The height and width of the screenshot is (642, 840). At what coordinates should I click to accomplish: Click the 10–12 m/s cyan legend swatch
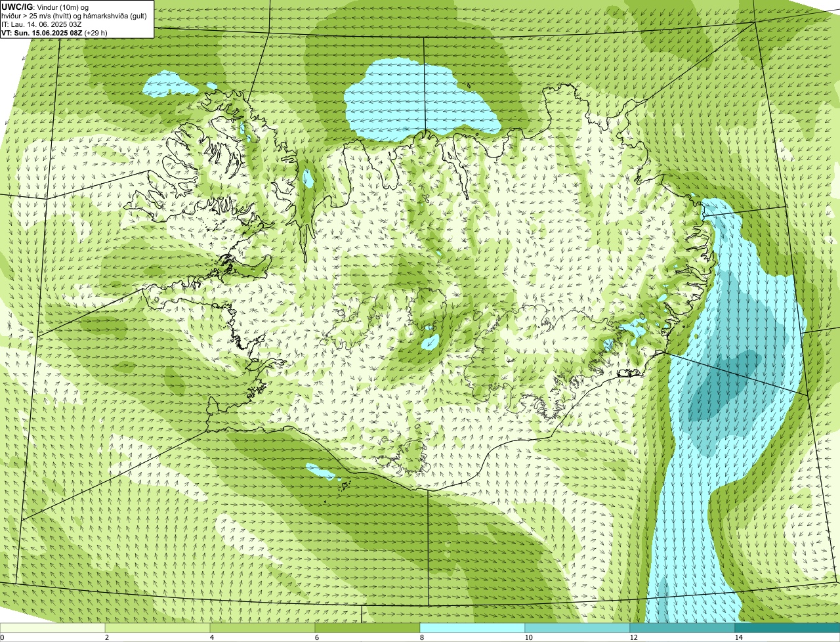(577, 628)
